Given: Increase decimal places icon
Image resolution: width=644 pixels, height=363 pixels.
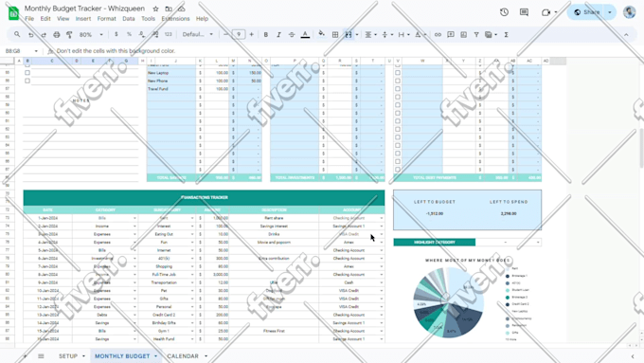Looking at the screenshot, I should [155, 34].
